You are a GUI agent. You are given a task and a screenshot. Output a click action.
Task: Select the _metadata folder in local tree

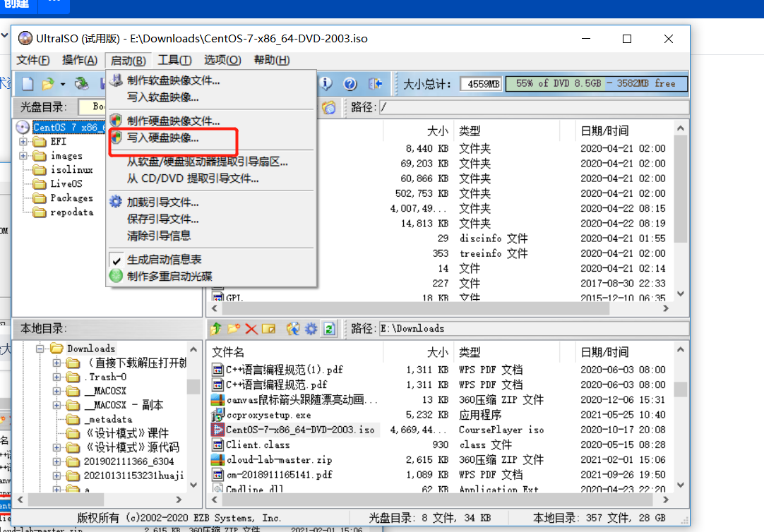[x=108, y=420]
